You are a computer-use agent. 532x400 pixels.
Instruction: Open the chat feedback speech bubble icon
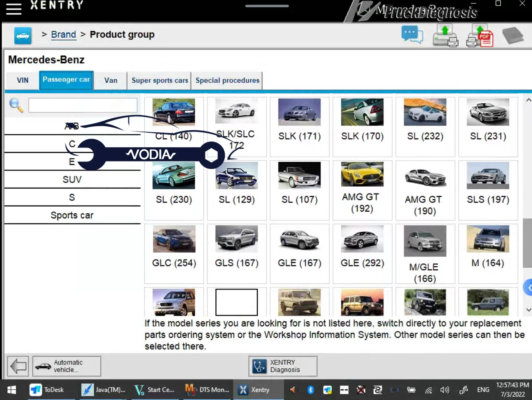pyautogui.click(x=412, y=35)
